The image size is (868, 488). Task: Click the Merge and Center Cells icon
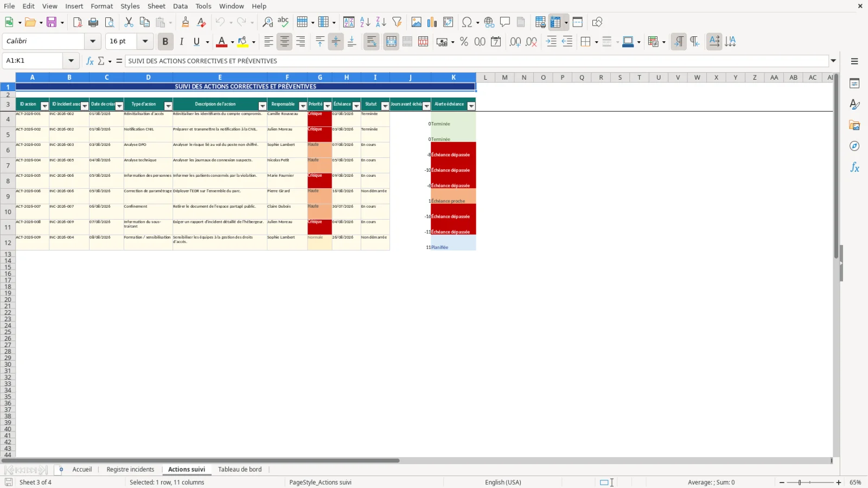[x=391, y=42]
